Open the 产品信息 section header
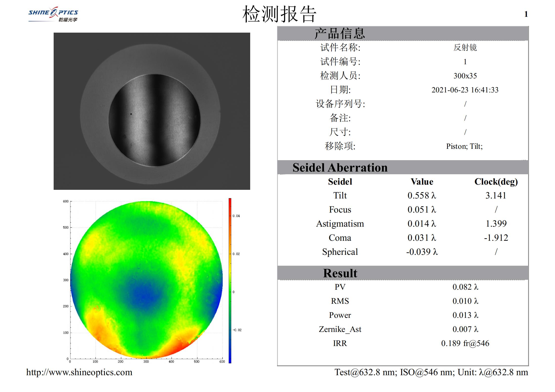The height and width of the screenshot is (392, 555). click(340, 33)
